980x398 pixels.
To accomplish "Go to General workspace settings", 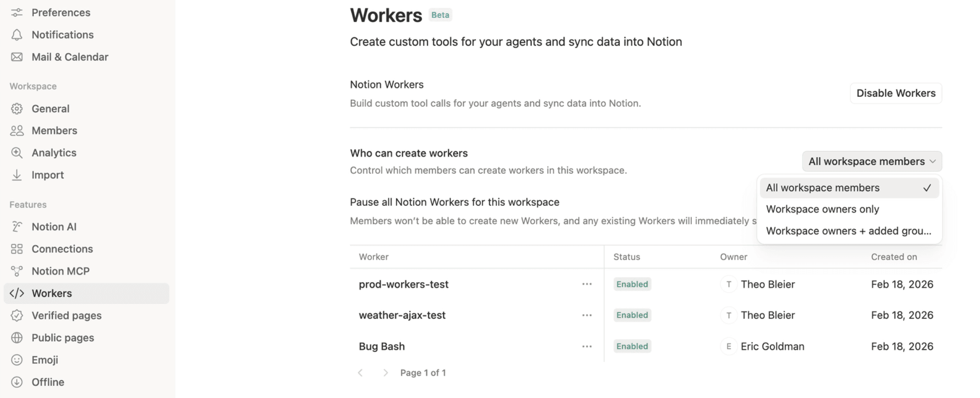I will 86,109.
